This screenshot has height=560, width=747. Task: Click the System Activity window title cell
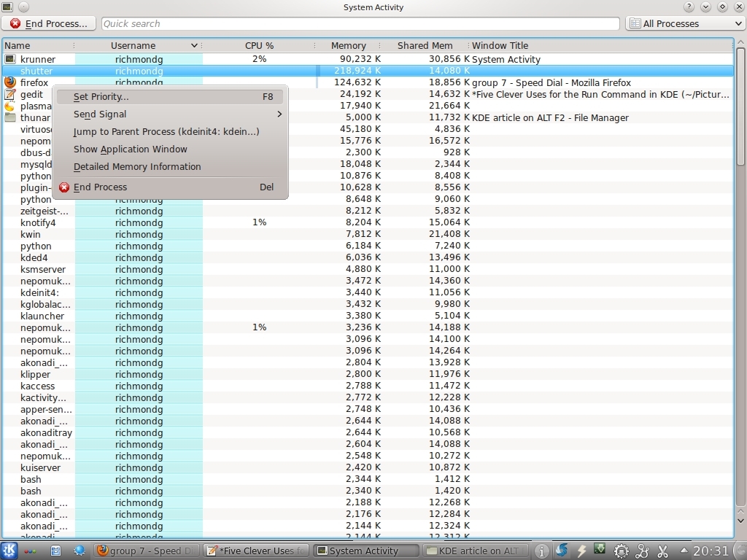(506, 59)
